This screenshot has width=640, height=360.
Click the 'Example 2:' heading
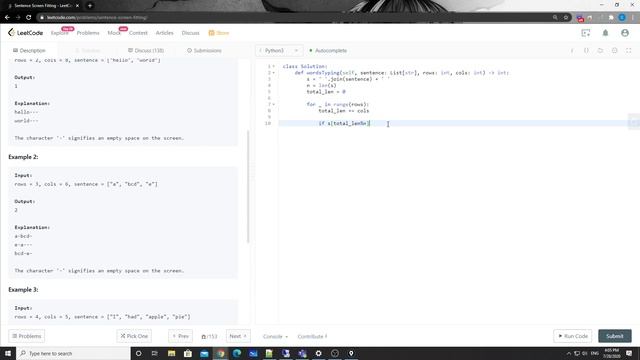tap(23, 157)
